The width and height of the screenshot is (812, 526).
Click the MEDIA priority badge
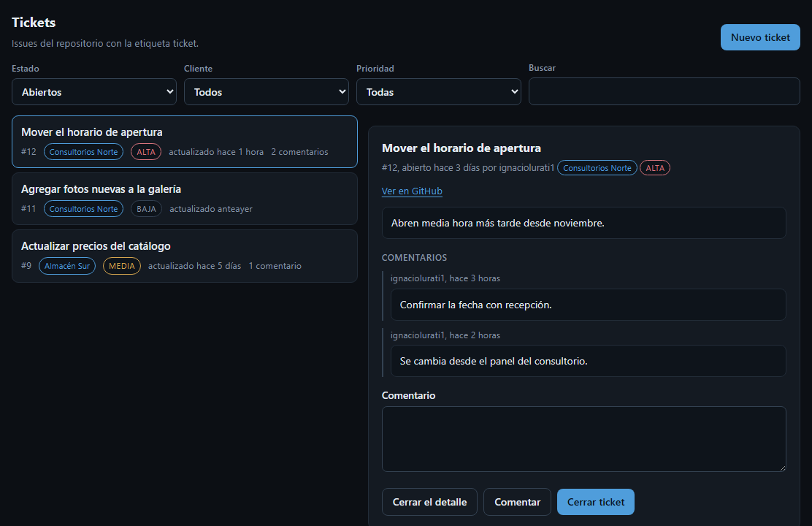click(x=122, y=266)
